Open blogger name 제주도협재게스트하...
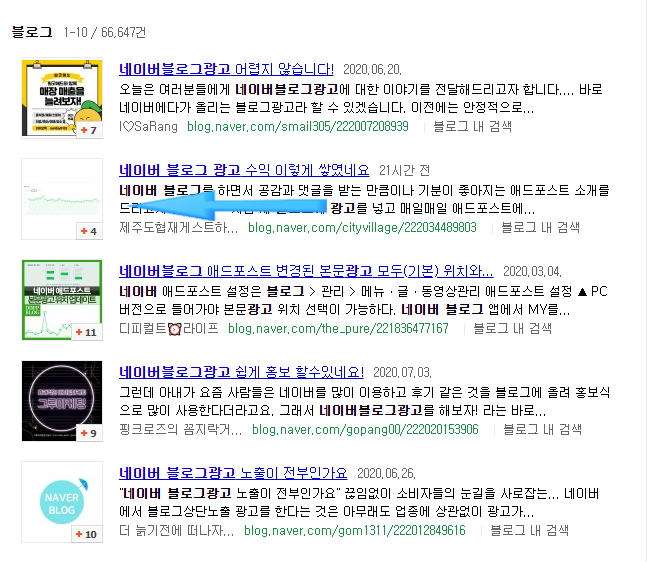Viewport: 647px width, 564px height. (179, 228)
